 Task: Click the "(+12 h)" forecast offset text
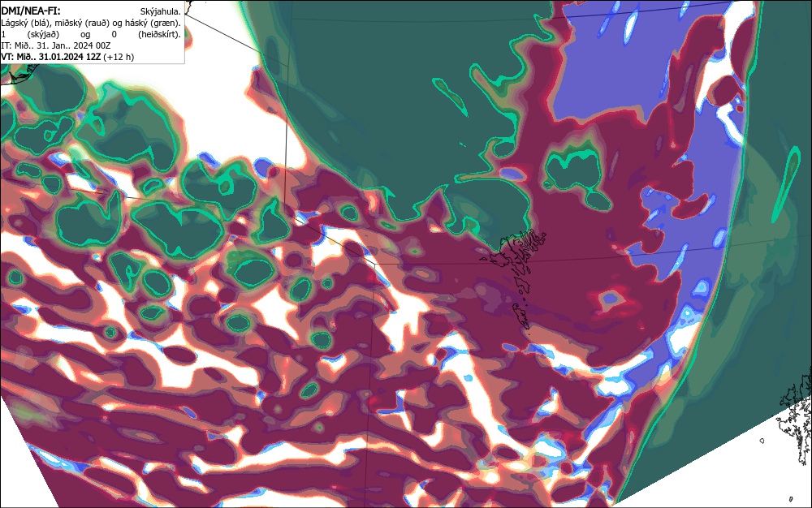[119, 56]
